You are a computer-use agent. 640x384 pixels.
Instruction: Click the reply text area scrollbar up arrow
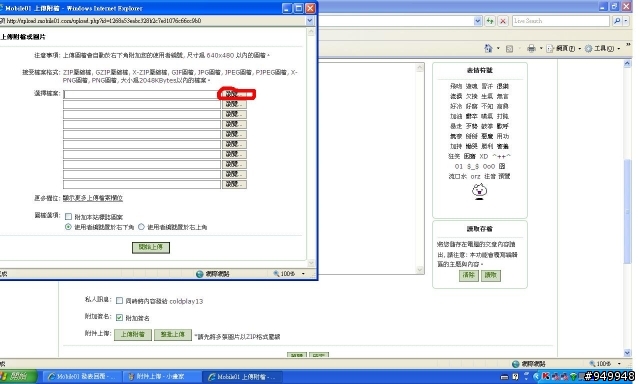pos(420,68)
